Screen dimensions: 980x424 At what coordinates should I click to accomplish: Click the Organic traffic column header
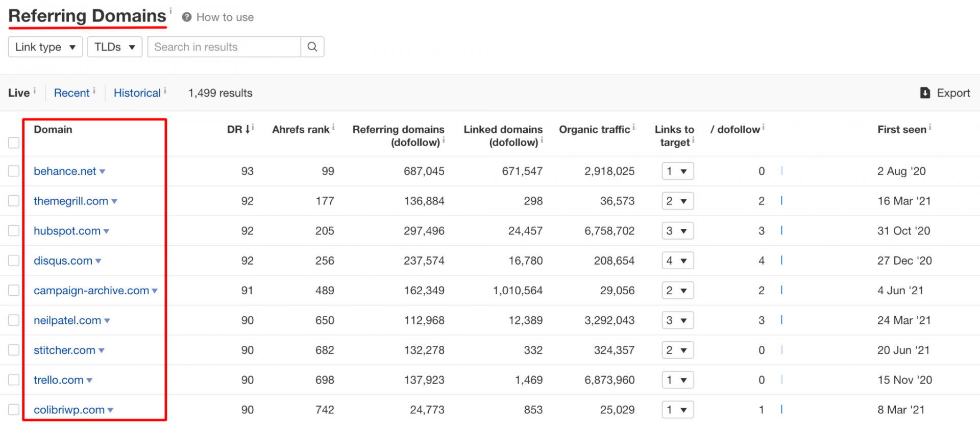pos(595,129)
